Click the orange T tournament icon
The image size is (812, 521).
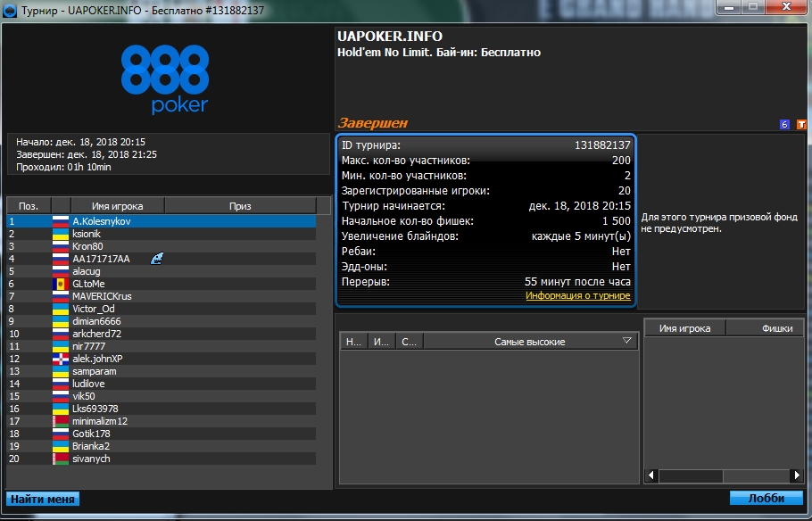coord(801,124)
